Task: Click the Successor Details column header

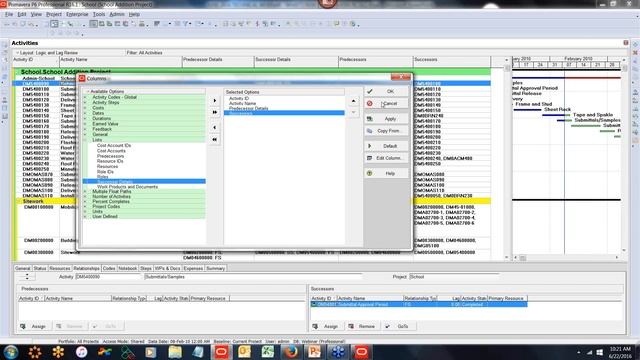Action: (296, 60)
